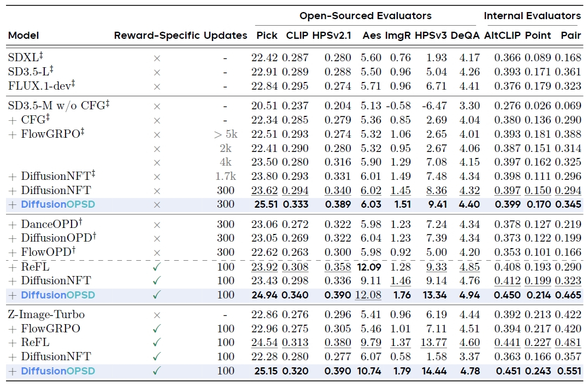Viewport: 588px width, 387px height.
Task: Click the underlined "0.481" Pair score
Action: coord(568,342)
